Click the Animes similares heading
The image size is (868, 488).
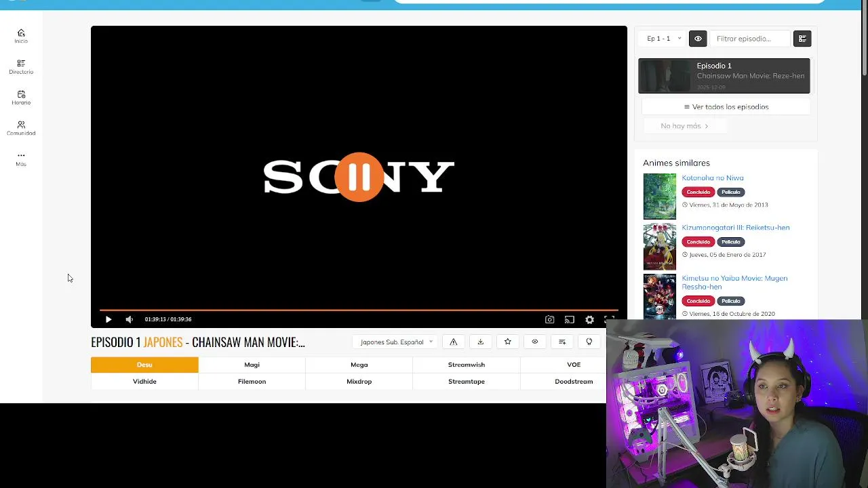click(676, 163)
